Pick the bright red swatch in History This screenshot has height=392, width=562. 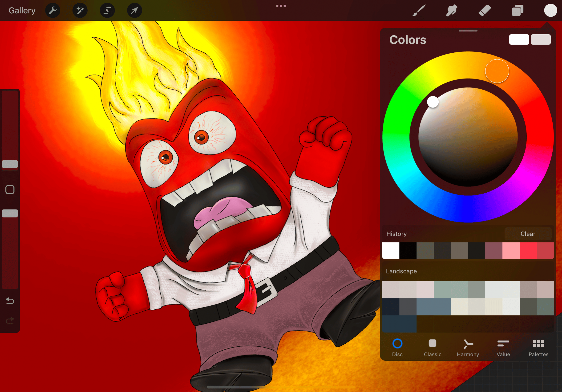point(528,250)
